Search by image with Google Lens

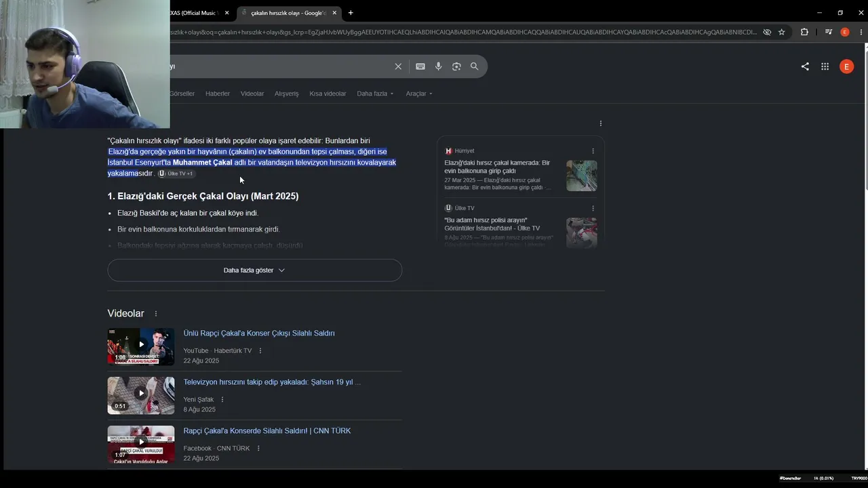pos(456,66)
